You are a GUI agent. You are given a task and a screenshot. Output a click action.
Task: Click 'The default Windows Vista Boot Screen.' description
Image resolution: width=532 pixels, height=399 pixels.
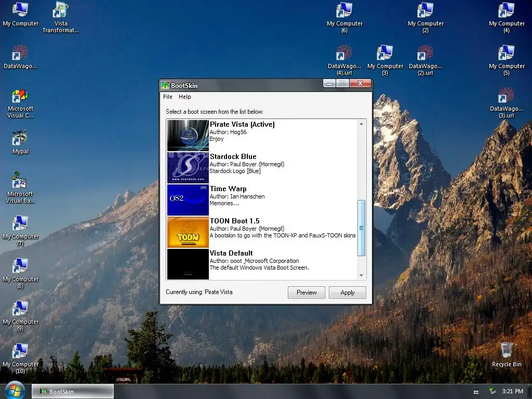[259, 268]
